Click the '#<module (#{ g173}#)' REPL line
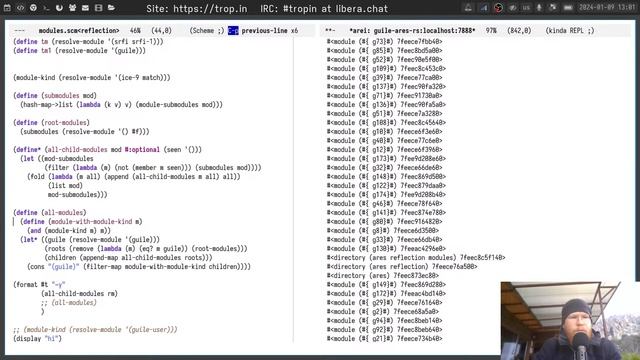 coord(386,158)
